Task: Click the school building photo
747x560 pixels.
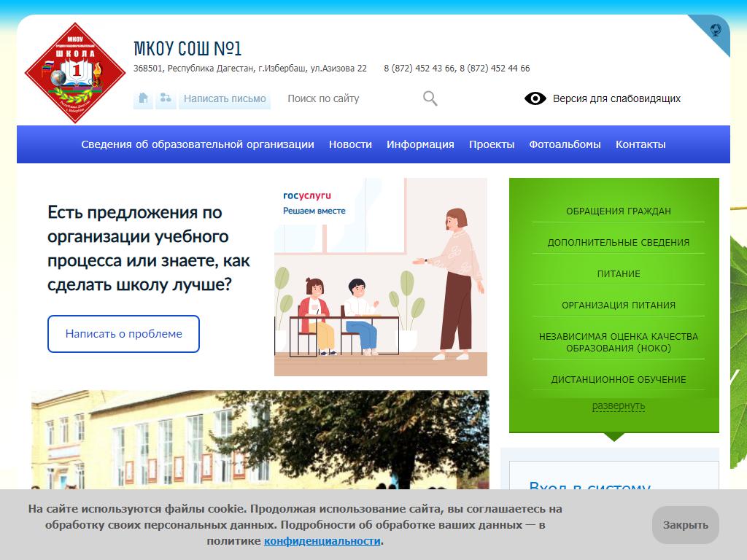Action: pos(260,439)
